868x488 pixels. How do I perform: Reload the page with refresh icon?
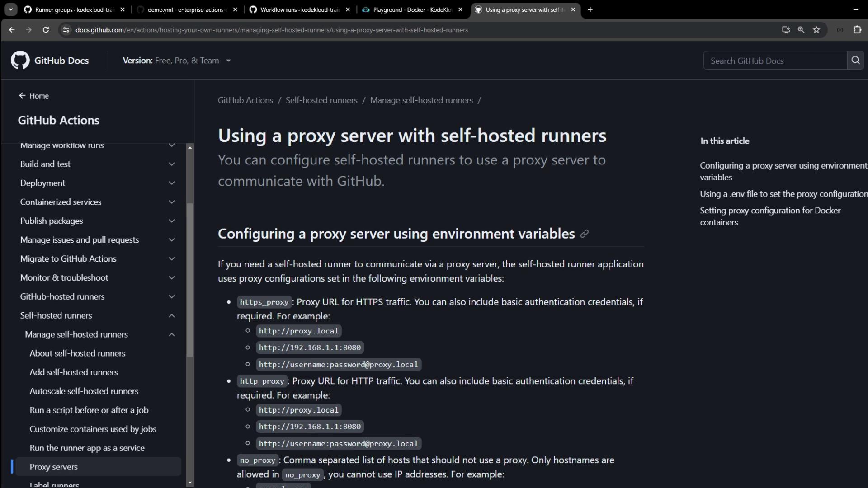pos(46,30)
